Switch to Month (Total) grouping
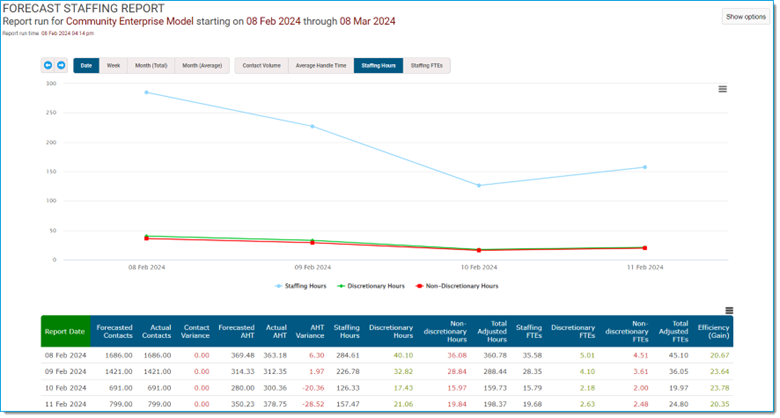This screenshot has width=780, height=418. (151, 66)
